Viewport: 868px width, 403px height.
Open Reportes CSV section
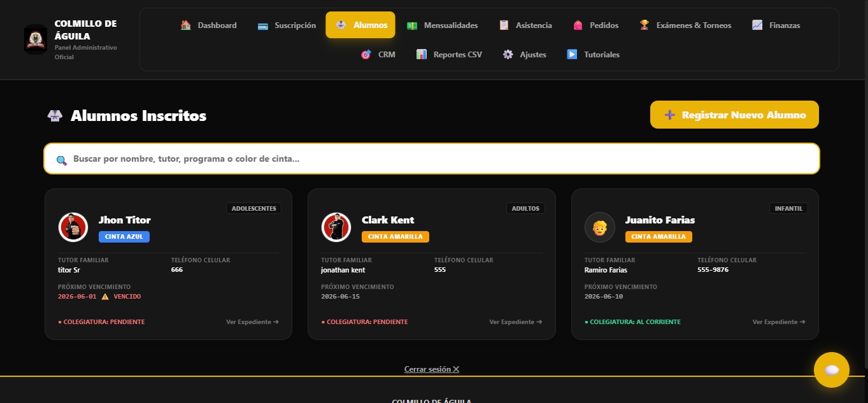(449, 55)
